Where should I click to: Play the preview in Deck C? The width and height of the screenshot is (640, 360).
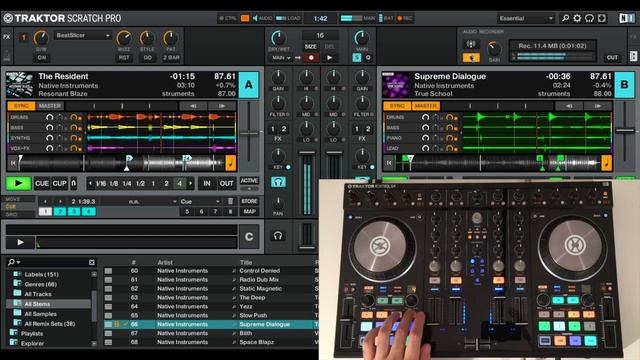pyautogui.click(x=20, y=242)
